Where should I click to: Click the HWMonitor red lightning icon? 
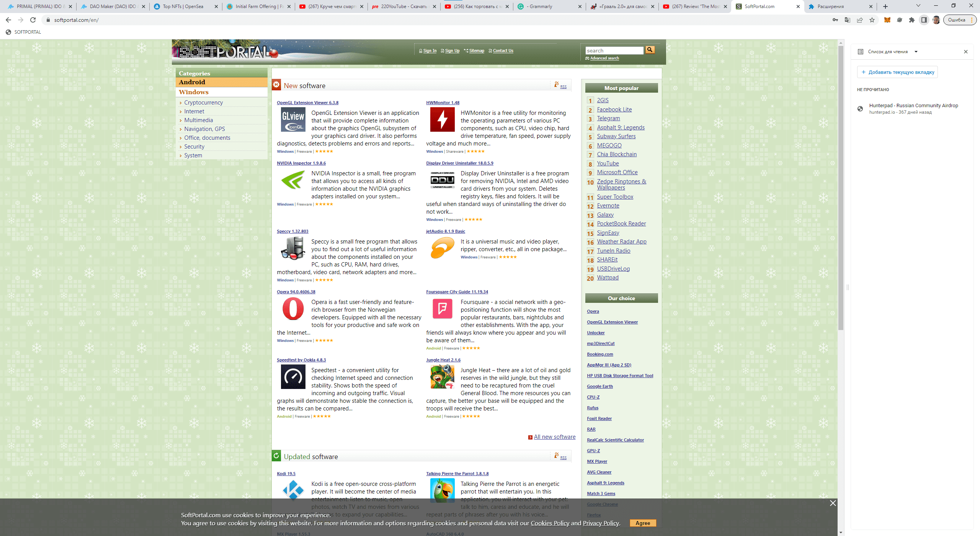pos(442,119)
